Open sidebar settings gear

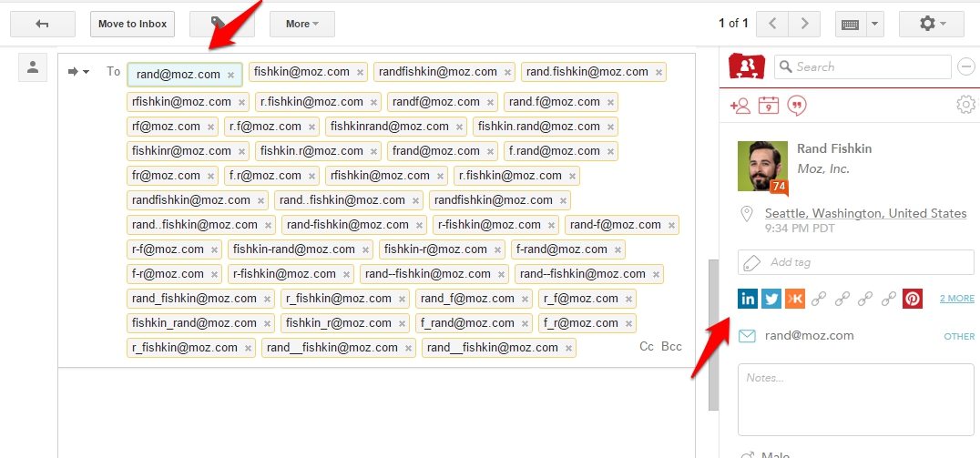tap(966, 105)
